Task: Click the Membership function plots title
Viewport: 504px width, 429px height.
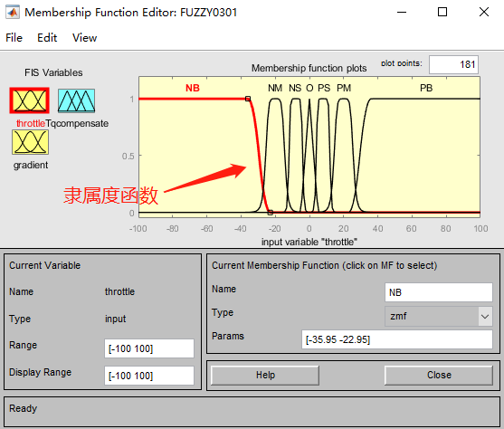Action: 309,68
